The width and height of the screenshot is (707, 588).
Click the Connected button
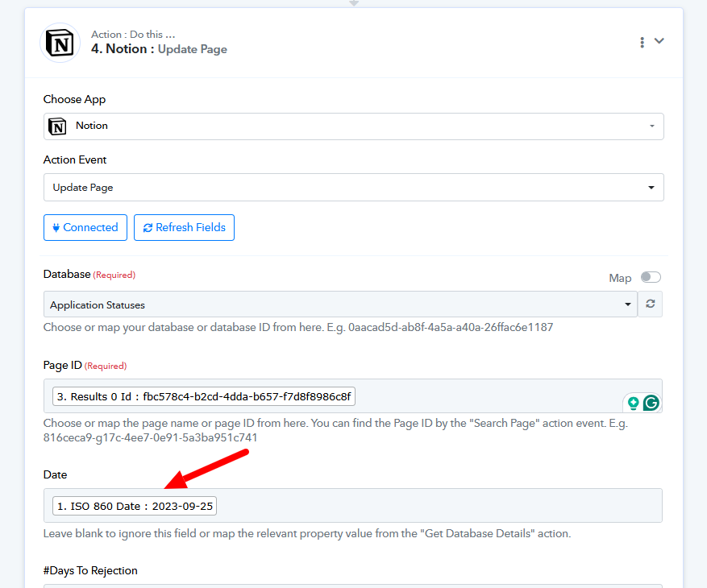tap(85, 227)
